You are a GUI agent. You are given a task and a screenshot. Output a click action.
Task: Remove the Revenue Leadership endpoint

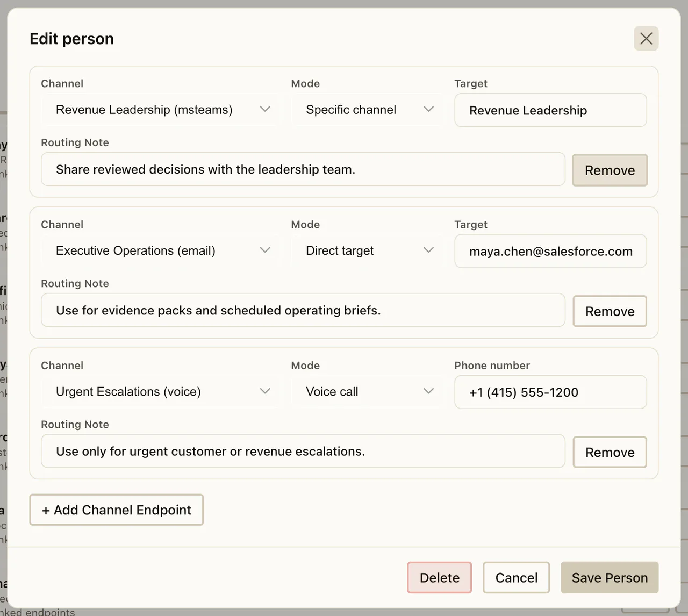[x=610, y=170]
